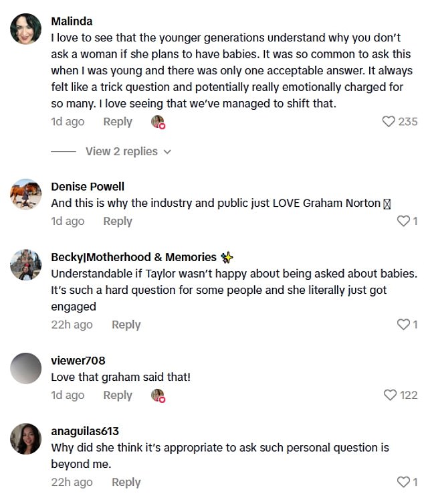Open anaguilas613 username link

(85, 431)
